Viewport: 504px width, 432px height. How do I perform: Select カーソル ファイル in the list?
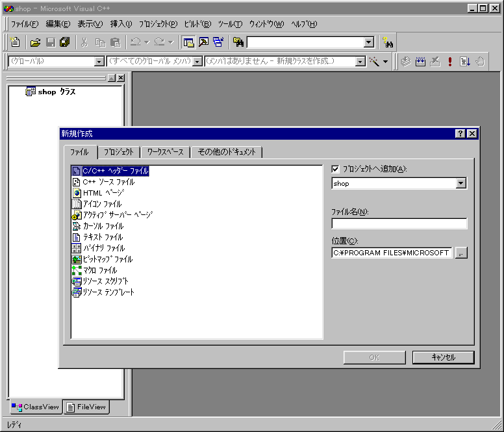click(98, 226)
